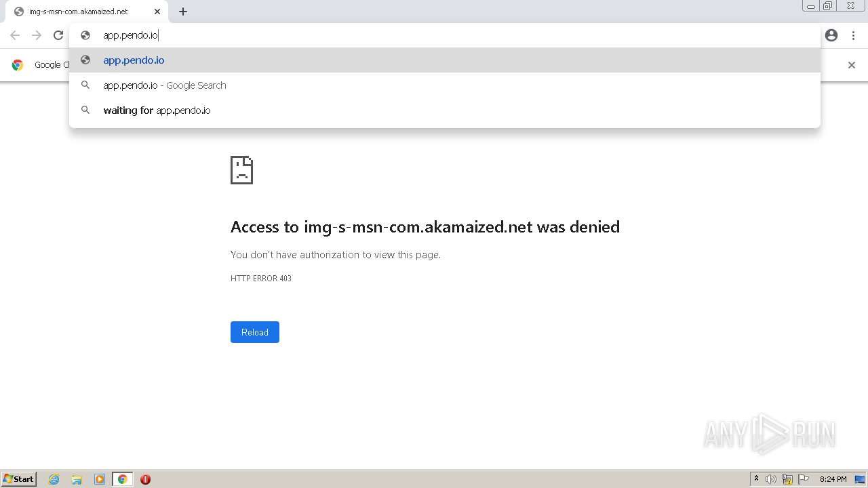The width and height of the screenshot is (868, 488).
Task: Pick the 'waiting for app.pendo.io' suggestion
Action: (x=445, y=110)
